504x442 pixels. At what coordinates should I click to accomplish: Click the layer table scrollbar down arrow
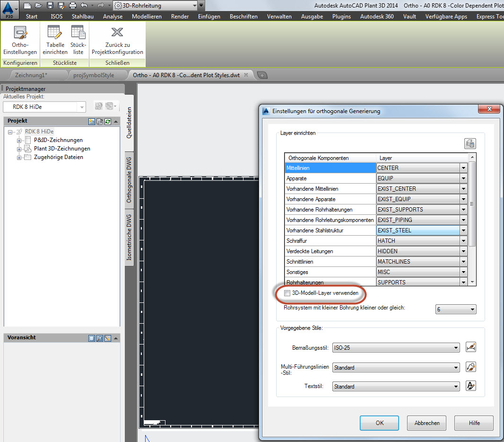click(x=472, y=282)
